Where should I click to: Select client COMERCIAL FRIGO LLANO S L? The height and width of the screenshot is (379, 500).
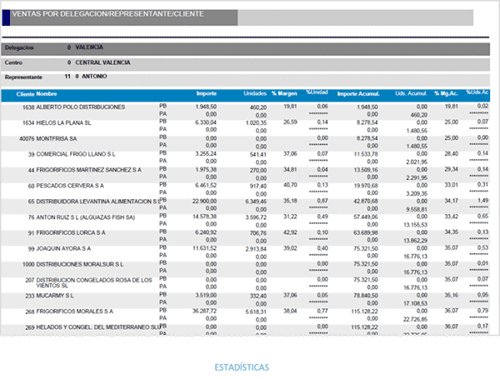(x=76, y=154)
